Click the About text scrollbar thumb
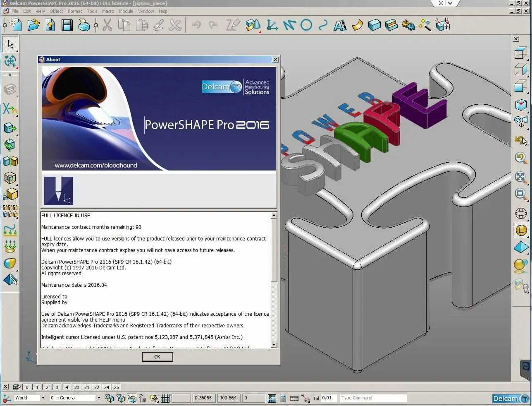 (x=274, y=250)
